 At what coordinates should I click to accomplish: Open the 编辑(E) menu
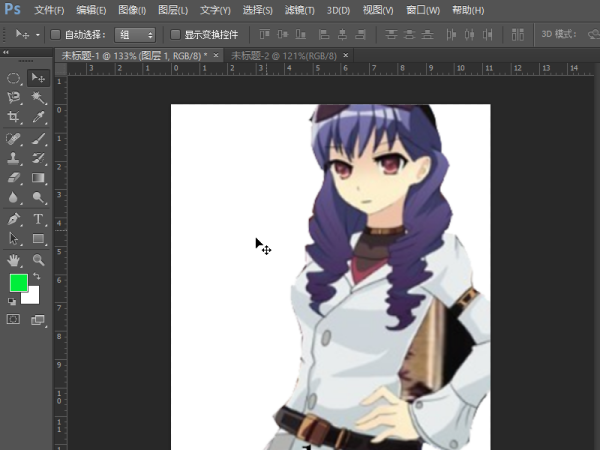pyautogui.click(x=91, y=10)
